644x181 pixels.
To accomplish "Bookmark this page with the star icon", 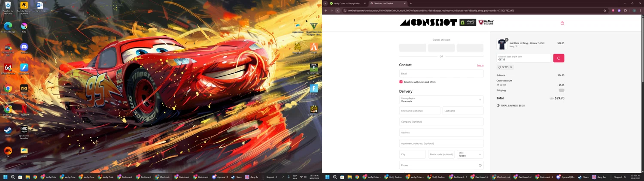I will tap(605, 11).
